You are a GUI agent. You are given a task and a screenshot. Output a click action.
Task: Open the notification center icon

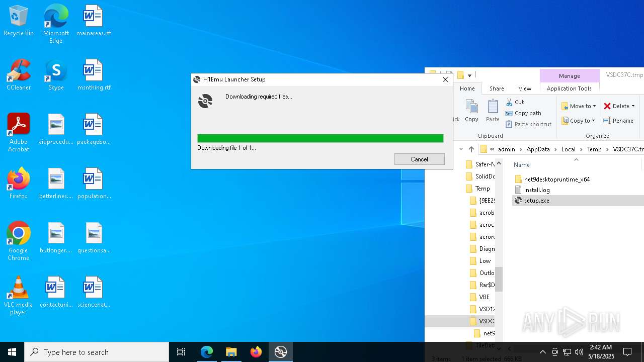pos(627,352)
